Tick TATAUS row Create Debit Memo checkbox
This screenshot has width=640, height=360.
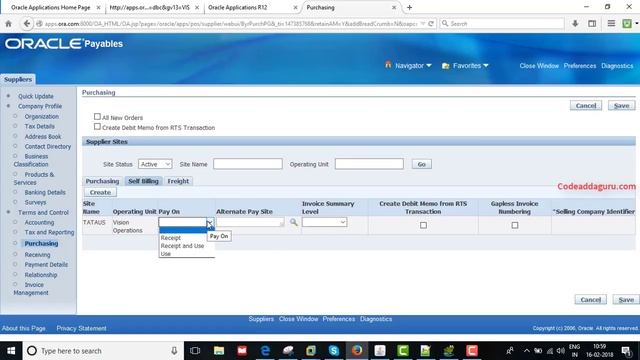click(x=423, y=225)
